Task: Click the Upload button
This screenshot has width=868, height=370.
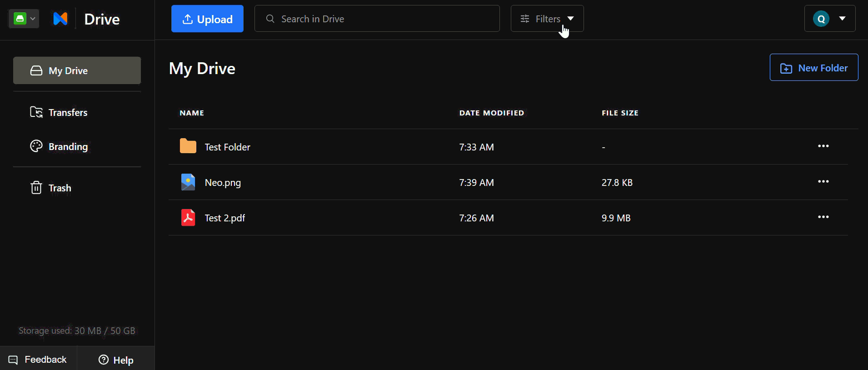Action: pos(207,19)
